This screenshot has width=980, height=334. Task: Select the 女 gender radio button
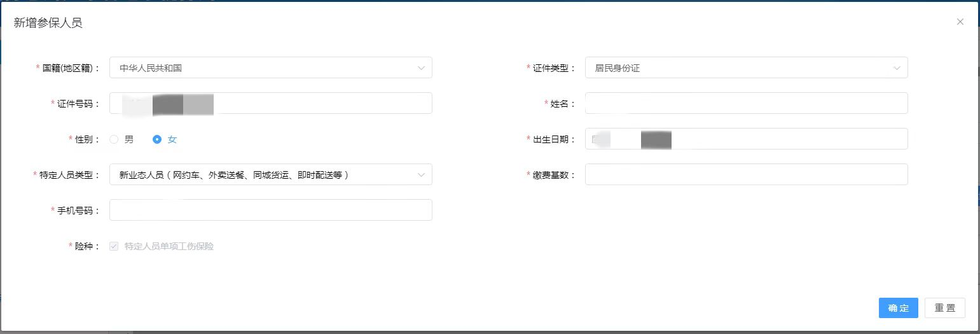[158, 139]
